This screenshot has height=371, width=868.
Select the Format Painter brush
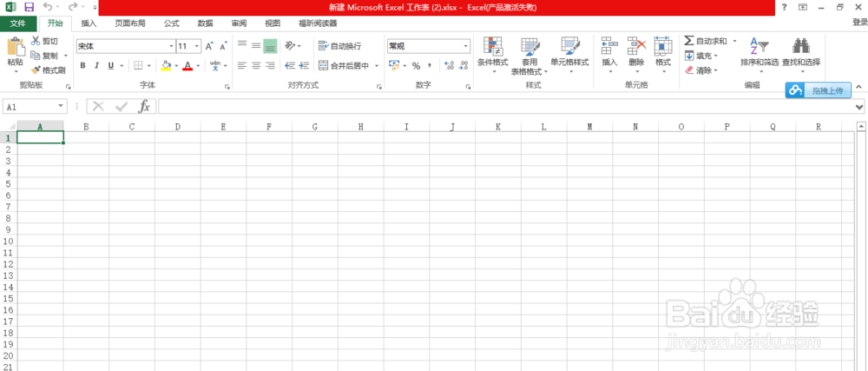36,70
